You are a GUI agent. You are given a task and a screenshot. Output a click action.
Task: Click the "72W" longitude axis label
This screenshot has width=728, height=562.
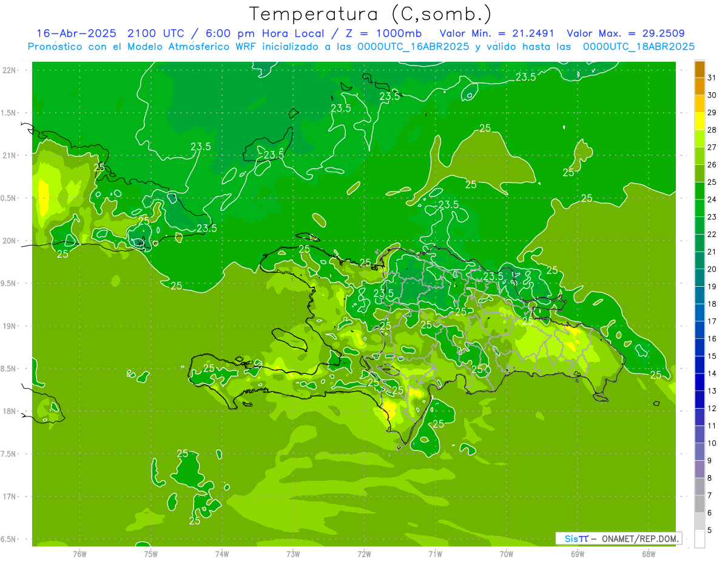(364, 554)
